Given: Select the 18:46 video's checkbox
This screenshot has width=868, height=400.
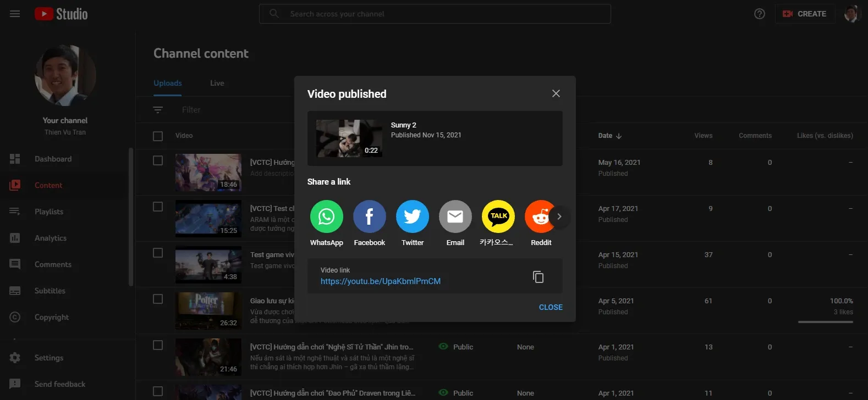Looking at the screenshot, I should pyautogui.click(x=158, y=160).
